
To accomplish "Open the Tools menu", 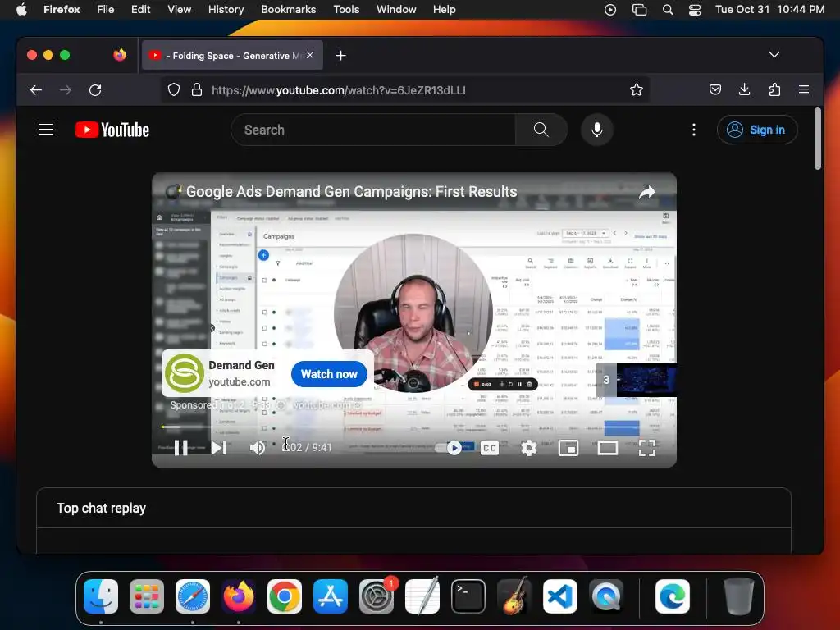I will (346, 10).
